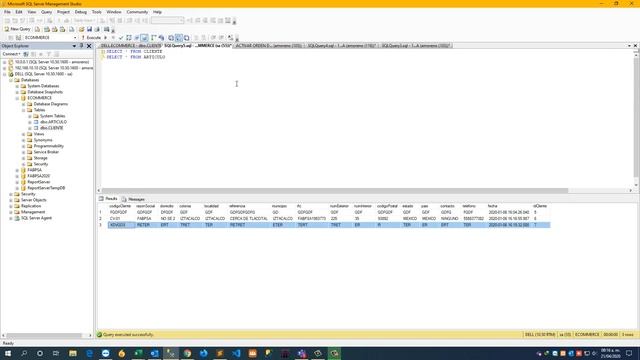The width and height of the screenshot is (640, 360).
Task: Switch to the SQLQuery4.sql tab
Action: click(x=341, y=46)
